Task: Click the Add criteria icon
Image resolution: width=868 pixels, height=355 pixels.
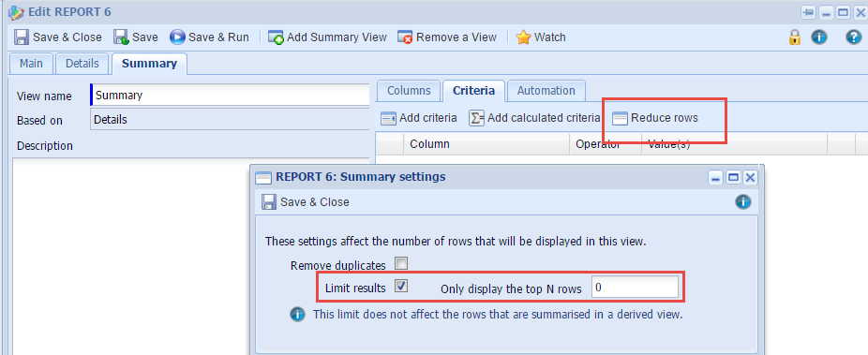Action: (x=389, y=118)
